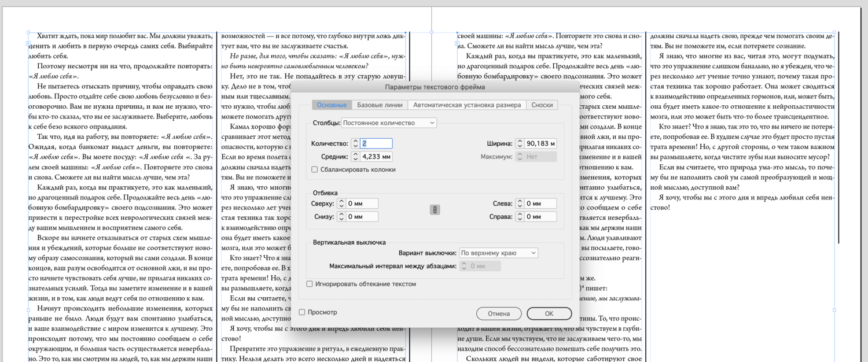Select the Количество input field value

(376, 143)
